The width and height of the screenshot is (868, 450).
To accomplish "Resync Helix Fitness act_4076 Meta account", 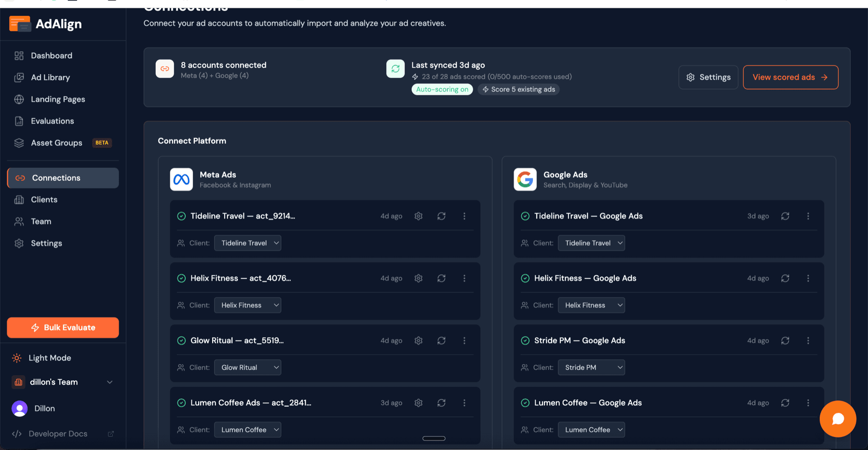I will coord(441,278).
